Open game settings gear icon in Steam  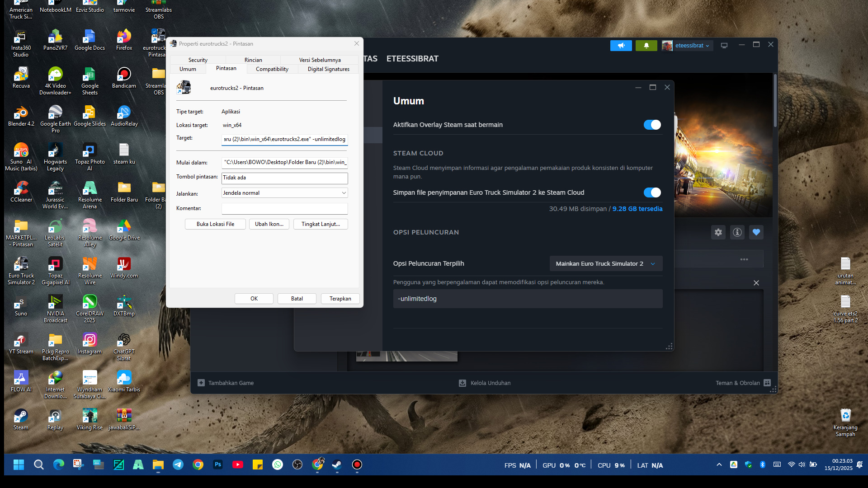[x=718, y=232]
